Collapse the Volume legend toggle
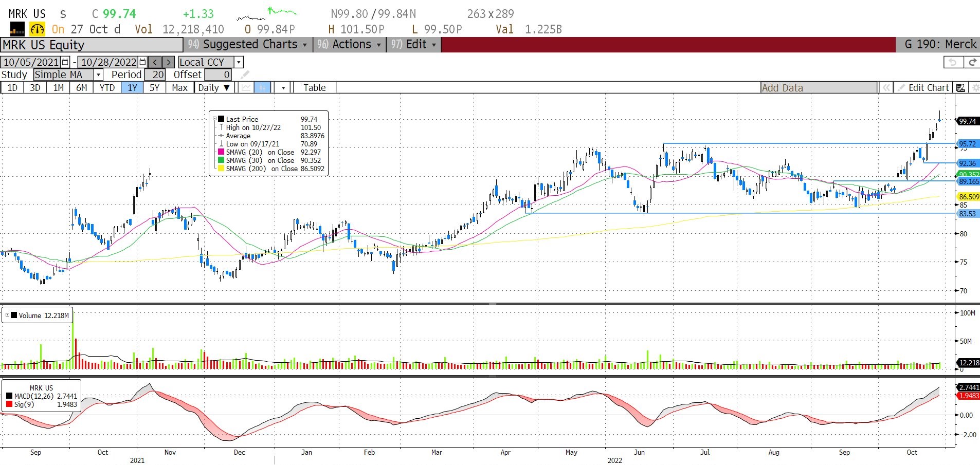This screenshot has height=465, width=980. click(x=7, y=315)
